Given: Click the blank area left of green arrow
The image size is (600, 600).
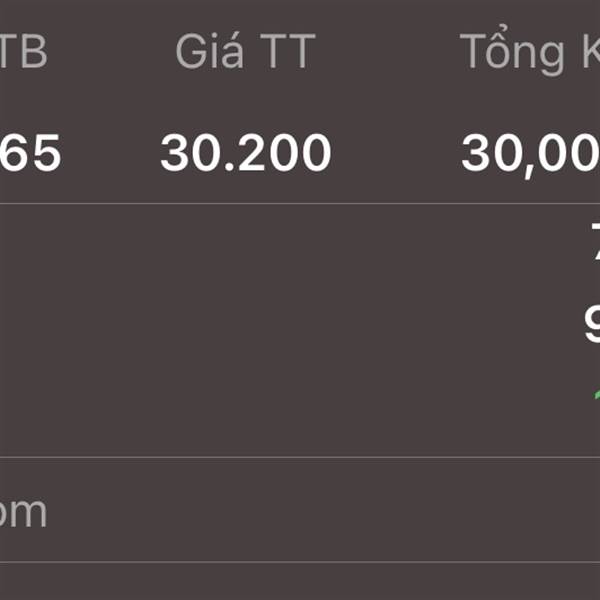Looking at the screenshot, I should (x=296, y=395).
